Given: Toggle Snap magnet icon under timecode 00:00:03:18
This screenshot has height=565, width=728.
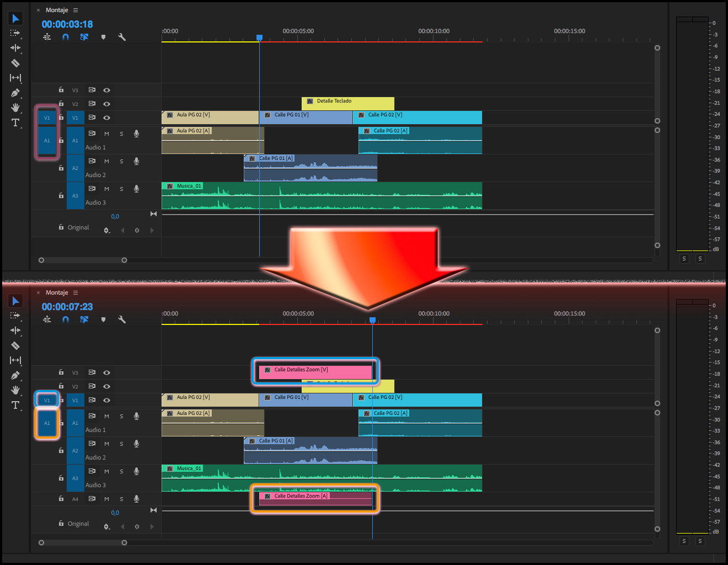Looking at the screenshot, I should 66,37.
